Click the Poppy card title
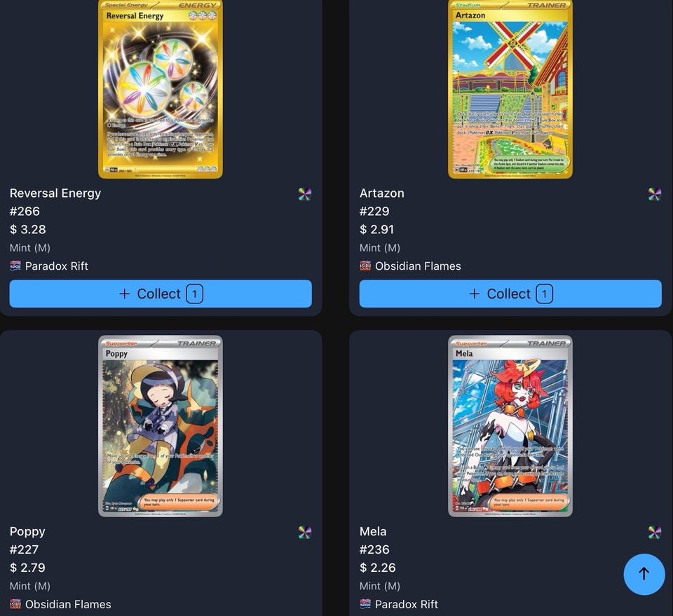The width and height of the screenshot is (673, 616). pos(27,532)
